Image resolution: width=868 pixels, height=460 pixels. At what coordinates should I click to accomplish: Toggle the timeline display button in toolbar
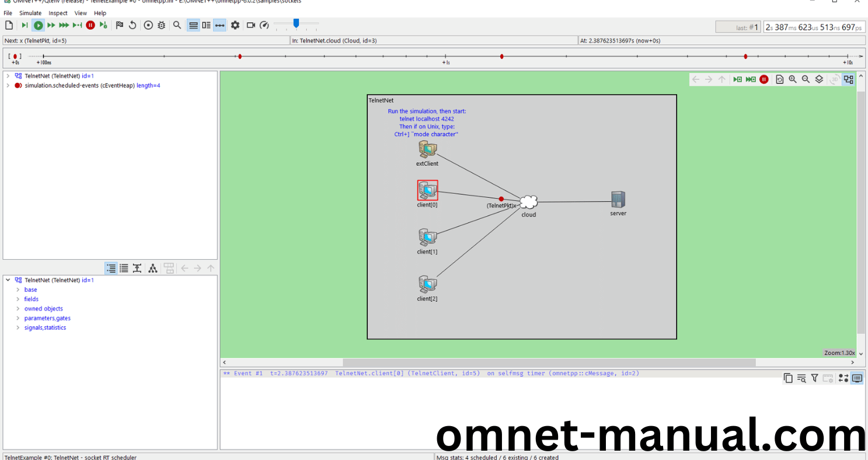219,25
